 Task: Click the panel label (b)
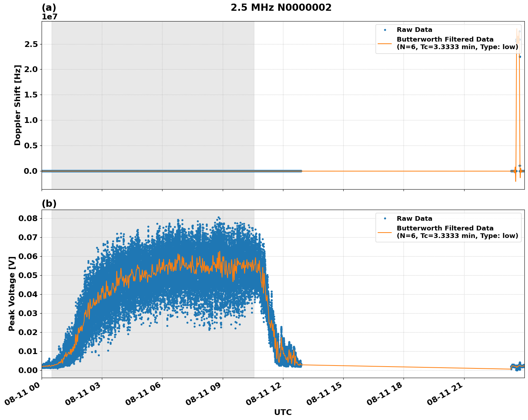pos(49,204)
